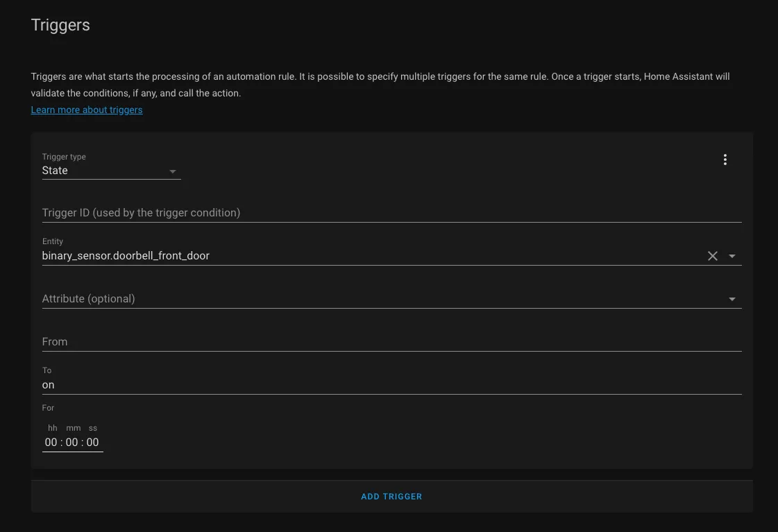Click the ADD TRIGGER button
778x532 pixels.
click(391, 496)
